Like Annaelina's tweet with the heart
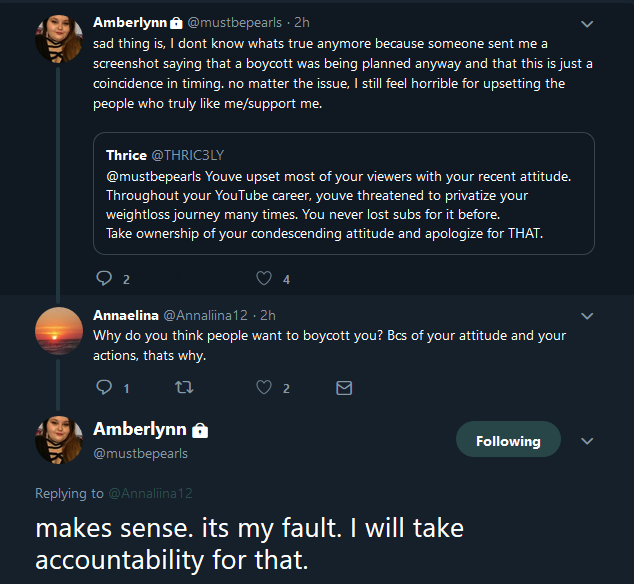This screenshot has width=634, height=584. tap(264, 387)
